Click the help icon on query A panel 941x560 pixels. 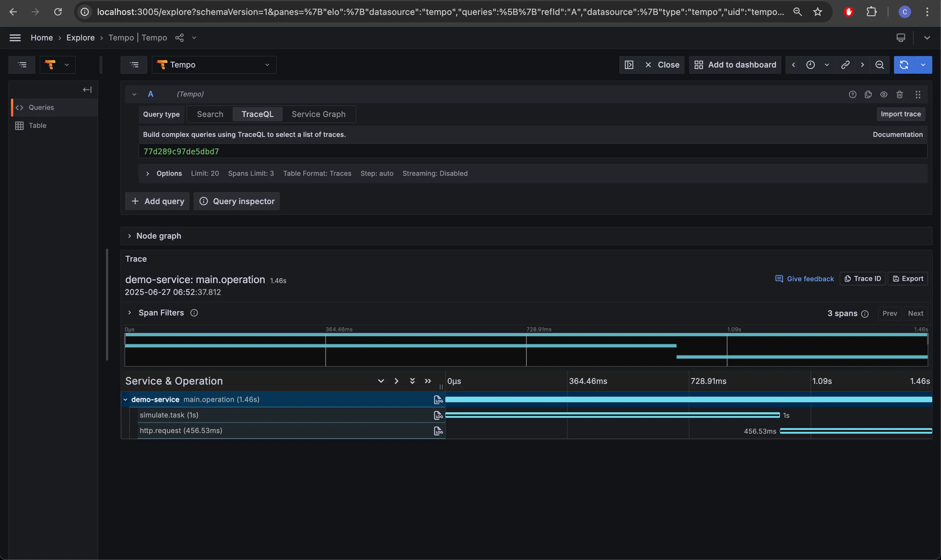[x=852, y=94]
